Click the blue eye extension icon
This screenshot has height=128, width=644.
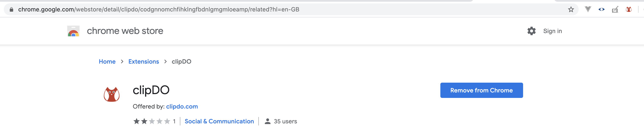tap(601, 10)
